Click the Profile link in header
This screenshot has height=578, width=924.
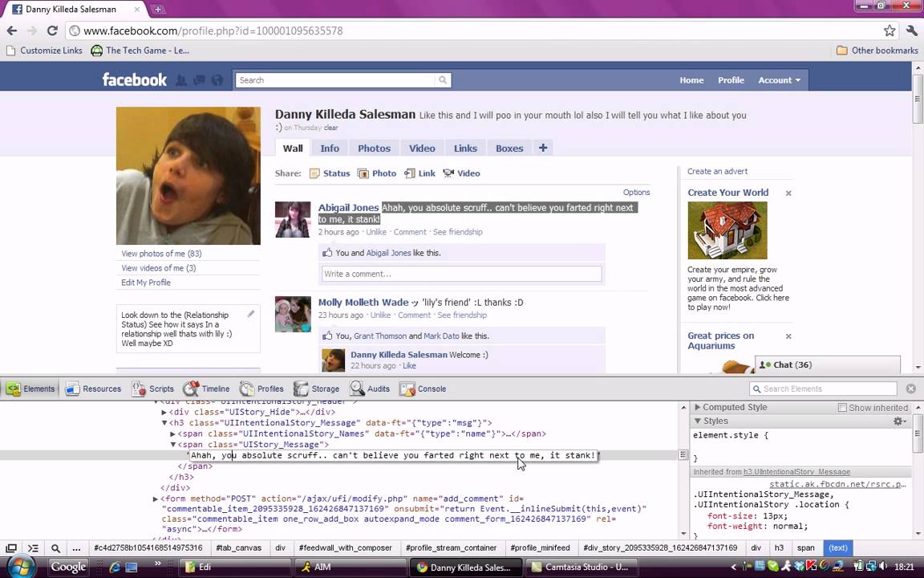tap(731, 80)
